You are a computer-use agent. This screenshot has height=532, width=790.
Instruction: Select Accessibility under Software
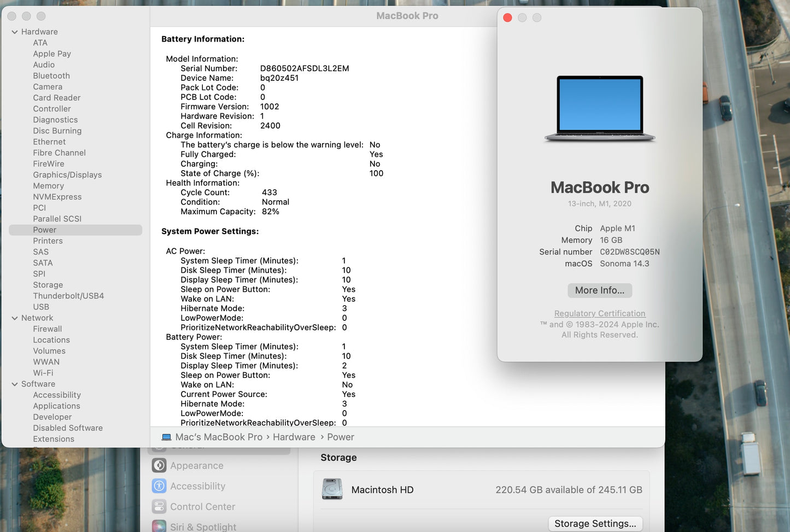pos(57,395)
